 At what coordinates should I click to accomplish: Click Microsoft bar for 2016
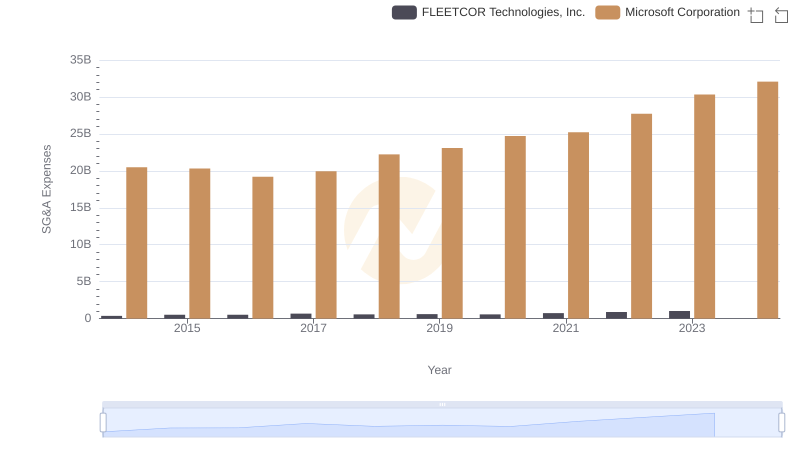pyautogui.click(x=263, y=247)
